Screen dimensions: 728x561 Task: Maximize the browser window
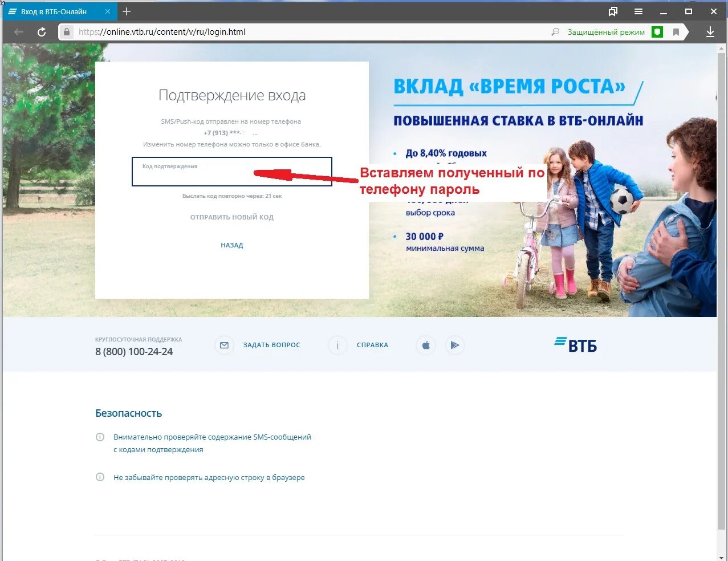tap(689, 11)
